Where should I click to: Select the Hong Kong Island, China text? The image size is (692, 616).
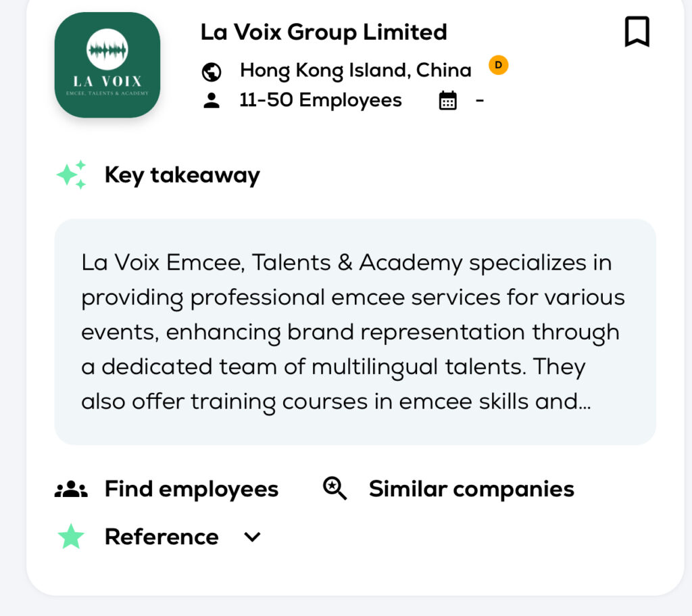point(355,70)
